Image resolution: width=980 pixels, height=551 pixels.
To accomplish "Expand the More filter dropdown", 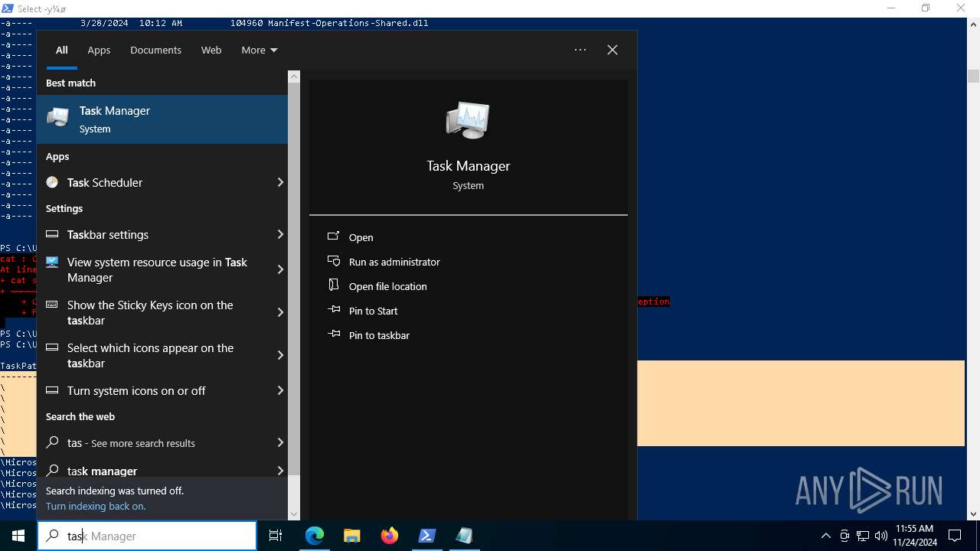I will [260, 50].
